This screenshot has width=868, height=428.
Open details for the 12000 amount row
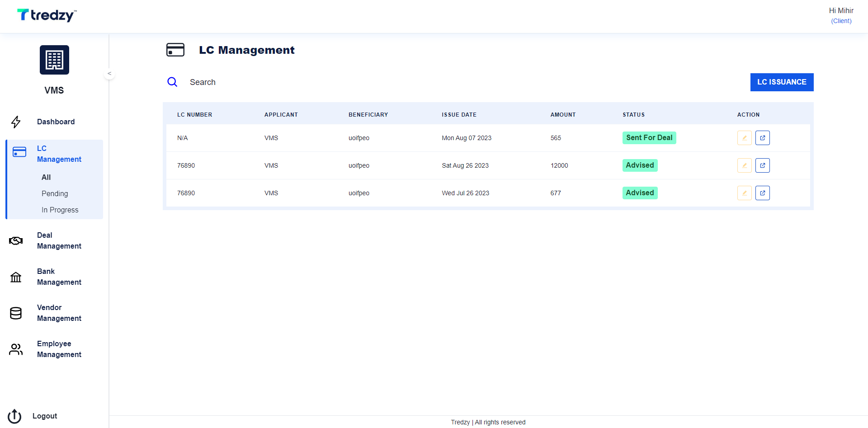(x=763, y=165)
